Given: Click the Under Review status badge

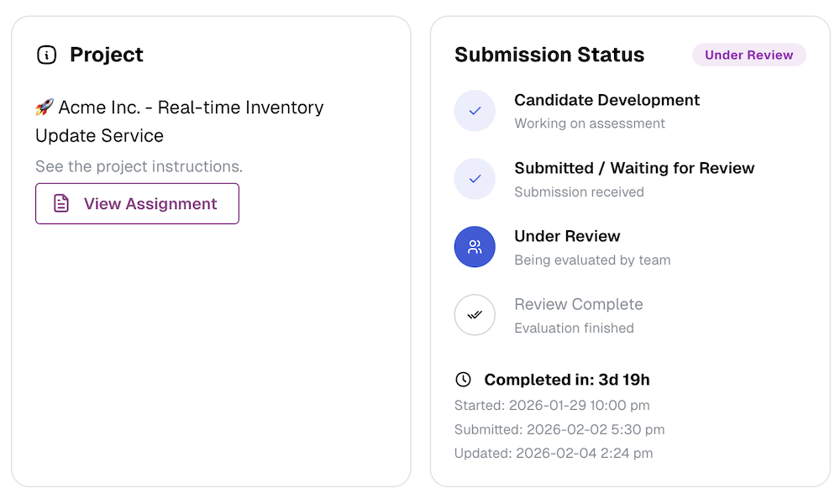Looking at the screenshot, I should pos(748,55).
